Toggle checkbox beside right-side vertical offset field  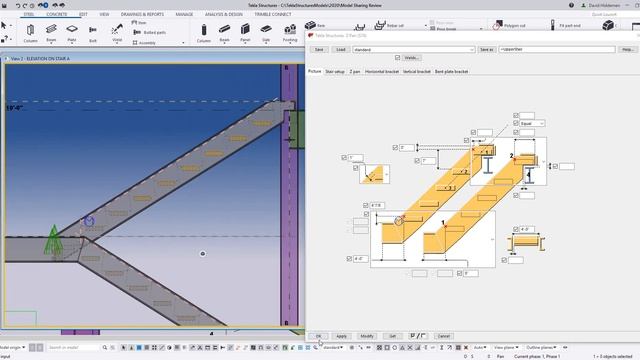point(555,166)
